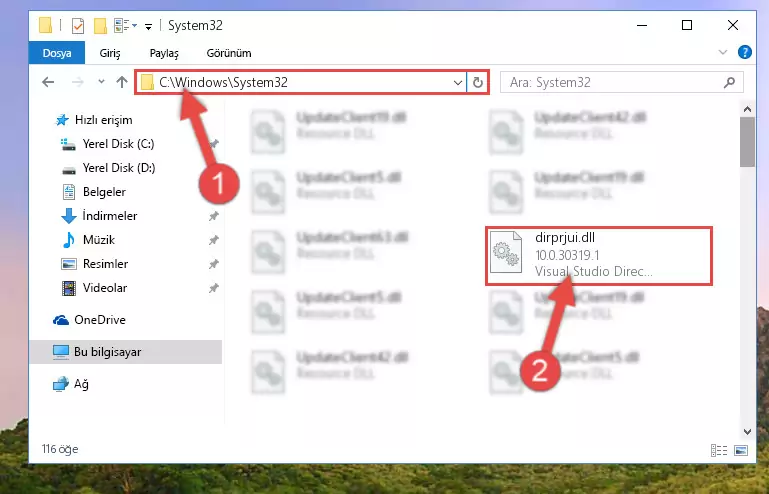The height and width of the screenshot is (494, 769).
Task: Open the Dosya ribbon tab
Action: [57, 53]
